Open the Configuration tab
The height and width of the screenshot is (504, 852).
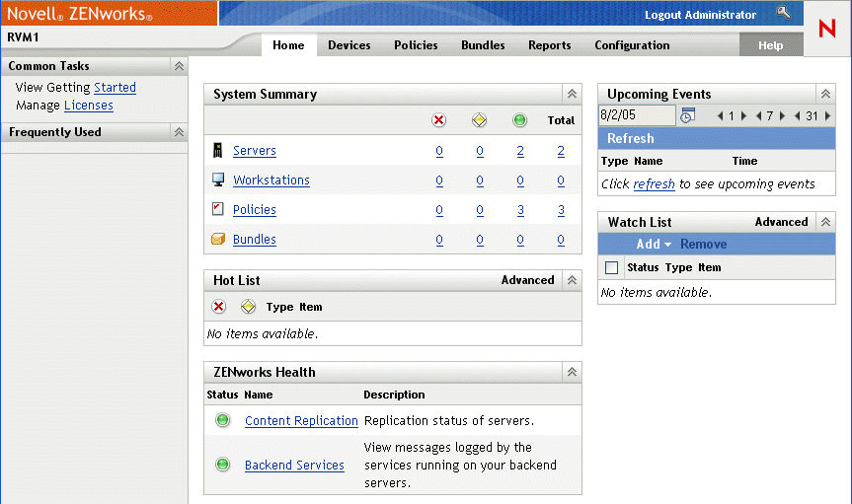click(632, 45)
